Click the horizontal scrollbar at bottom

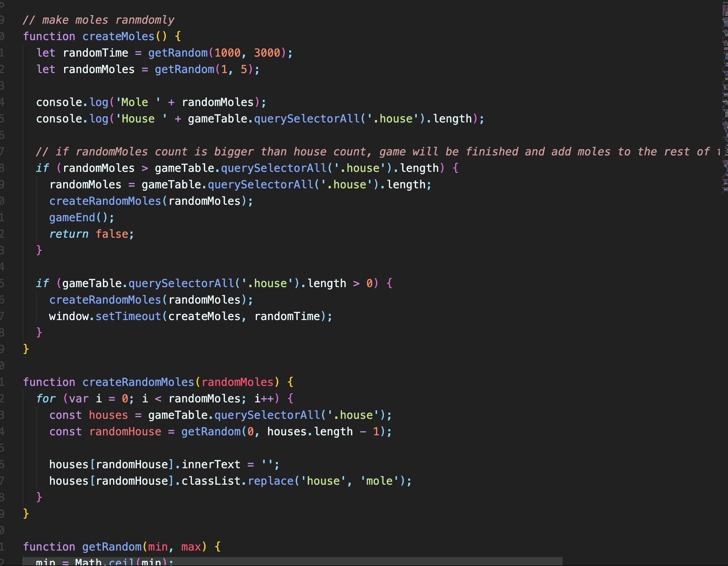[292, 561]
